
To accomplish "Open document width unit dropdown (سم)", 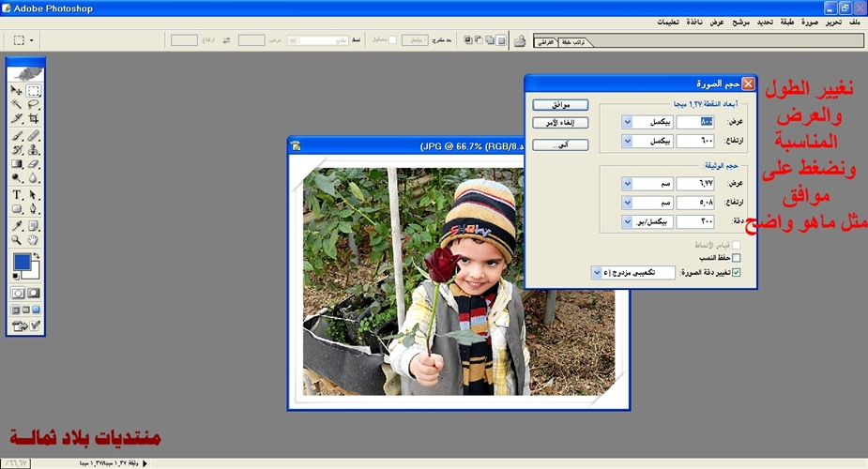I will pyautogui.click(x=627, y=183).
